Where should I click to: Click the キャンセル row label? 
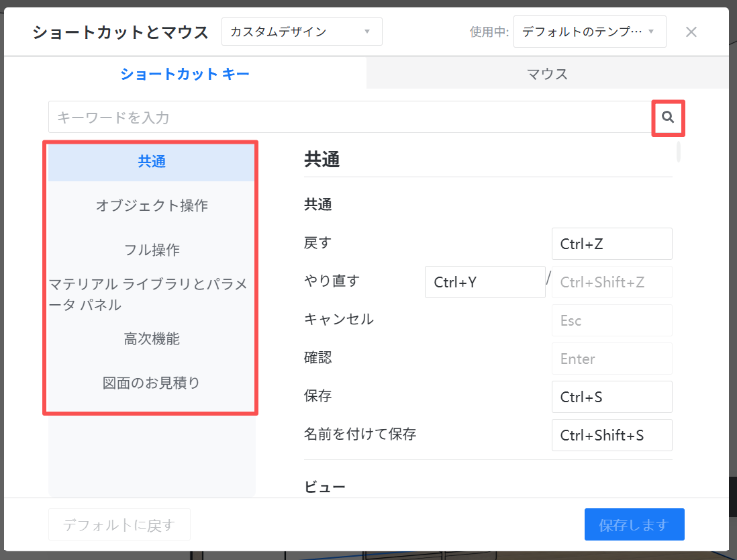(x=339, y=319)
